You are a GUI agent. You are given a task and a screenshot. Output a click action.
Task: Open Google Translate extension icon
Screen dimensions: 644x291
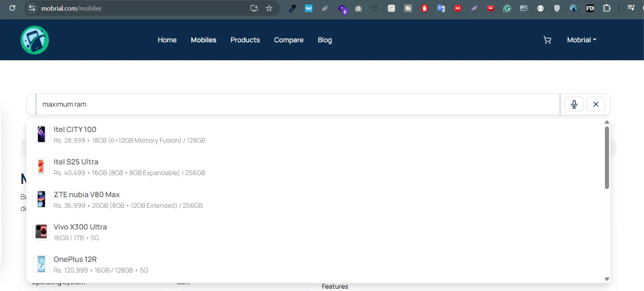(x=441, y=8)
